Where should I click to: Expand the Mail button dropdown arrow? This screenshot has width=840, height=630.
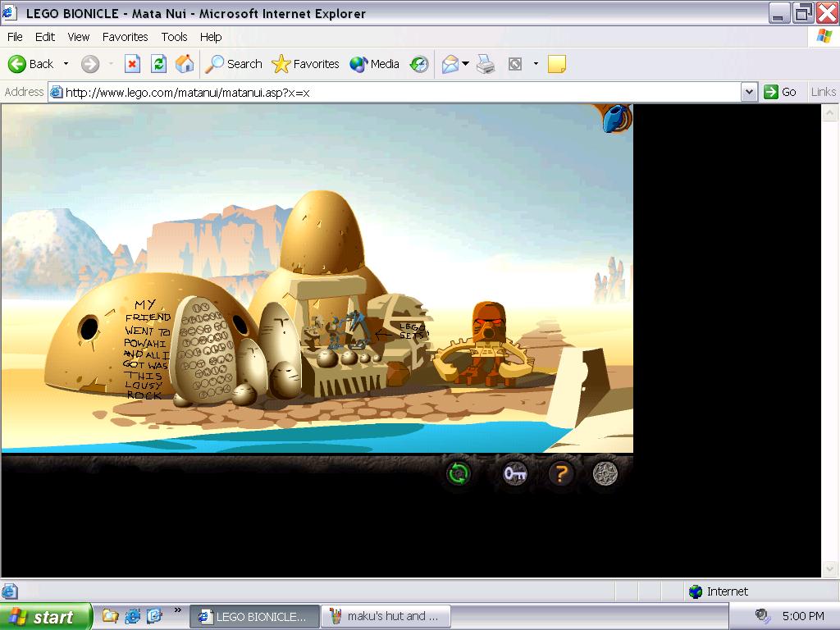[465, 64]
